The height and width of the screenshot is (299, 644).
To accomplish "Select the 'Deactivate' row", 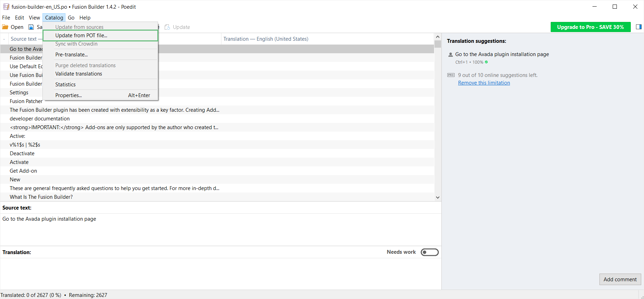I will [217, 154].
